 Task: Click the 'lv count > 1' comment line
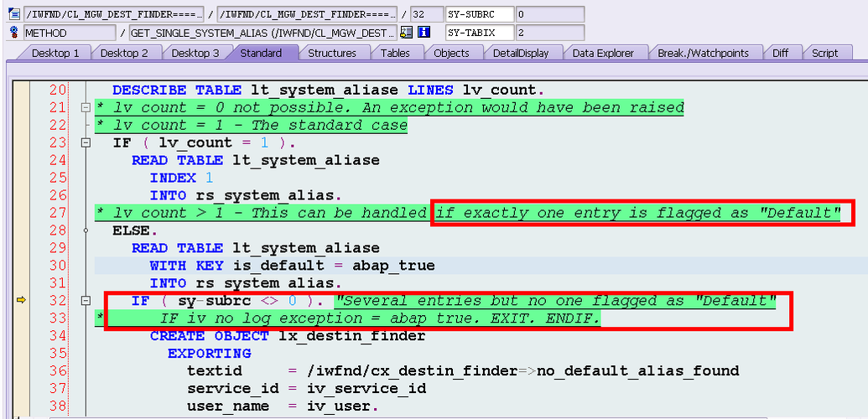tap(468, 213)
